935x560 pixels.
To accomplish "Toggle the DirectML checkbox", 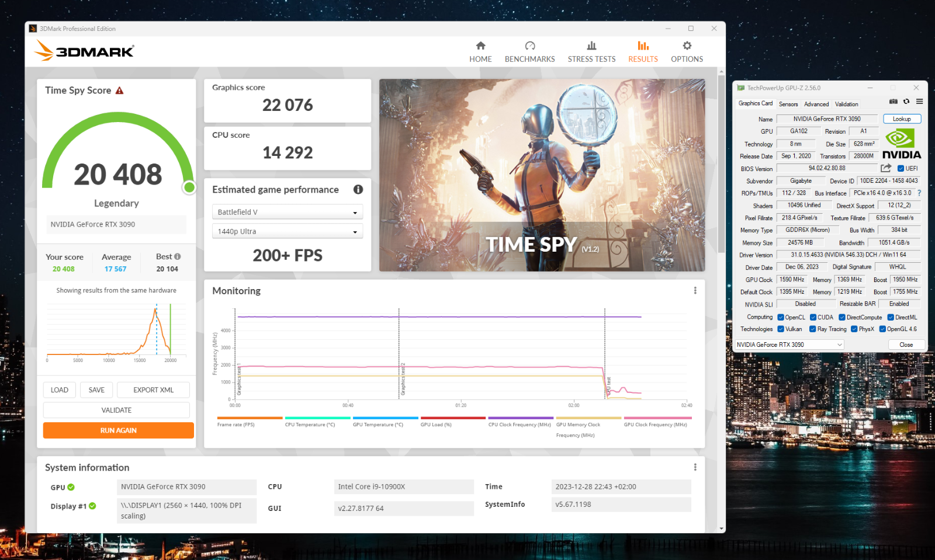I will coord(891,318).
